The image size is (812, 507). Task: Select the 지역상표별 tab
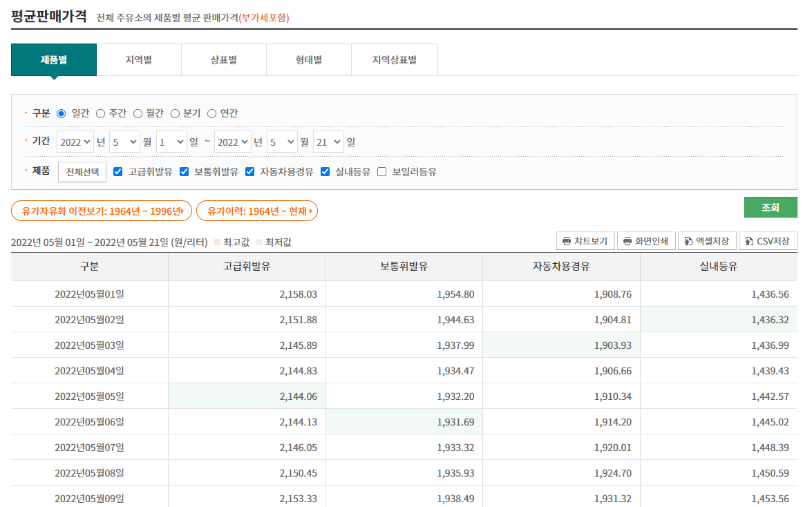click(x=395, y=60)
